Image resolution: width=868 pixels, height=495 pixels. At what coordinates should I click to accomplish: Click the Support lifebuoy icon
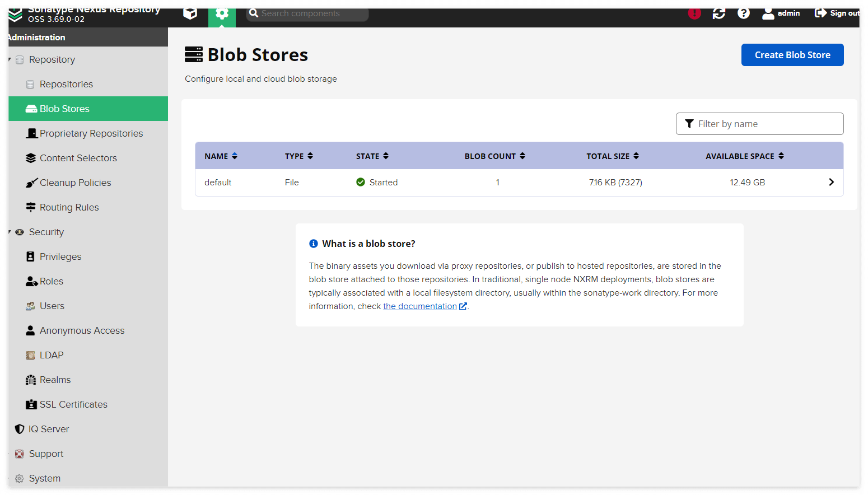(20, 454)
